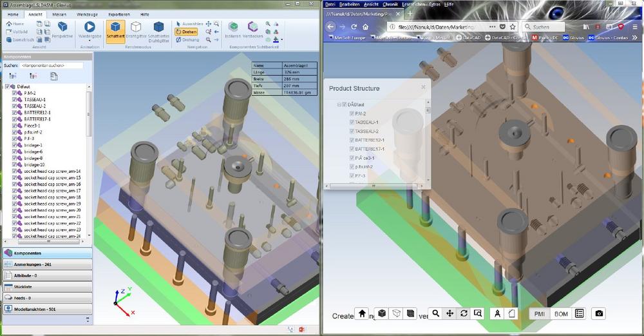The image size is (644, 336).
Task: Activate the Perspektive view icon
Action: 62,26
